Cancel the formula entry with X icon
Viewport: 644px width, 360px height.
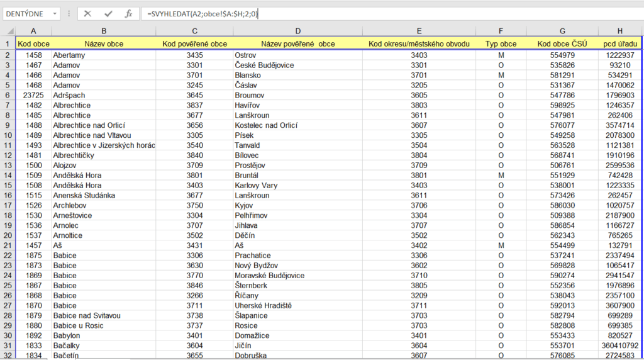click(87, 13)
